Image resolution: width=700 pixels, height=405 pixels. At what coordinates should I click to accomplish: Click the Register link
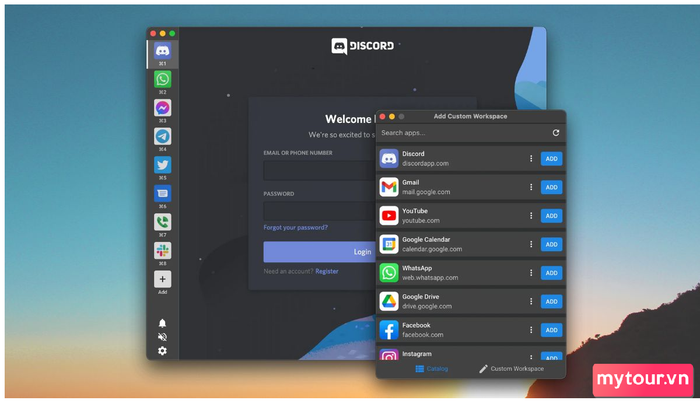pyautogui.click(x=327, y=271)
